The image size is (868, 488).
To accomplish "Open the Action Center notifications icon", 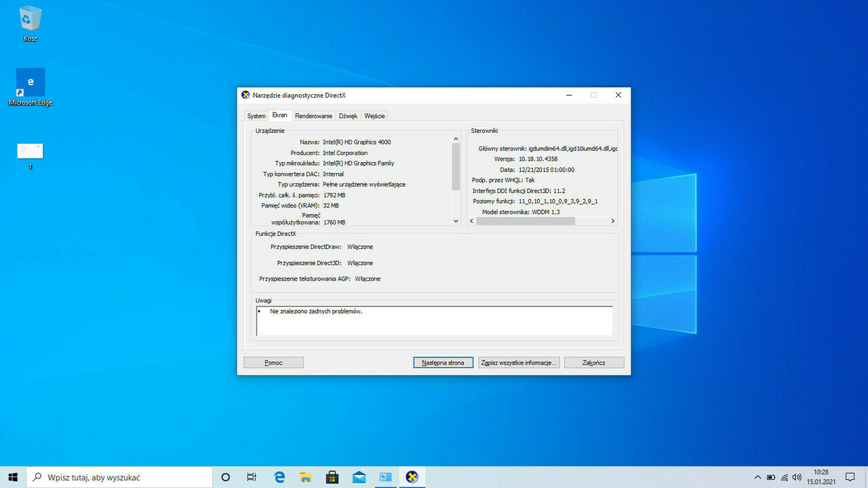I will 850,477.
